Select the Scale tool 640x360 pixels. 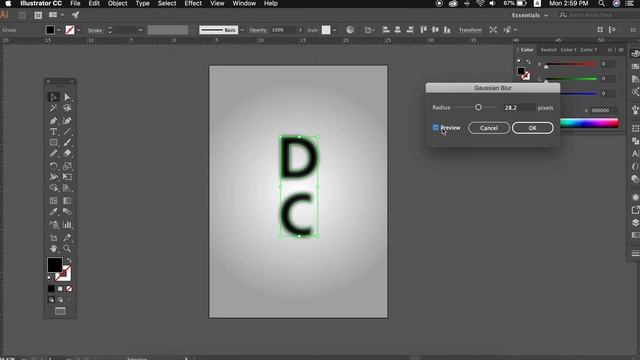click(x=67, y=166)
